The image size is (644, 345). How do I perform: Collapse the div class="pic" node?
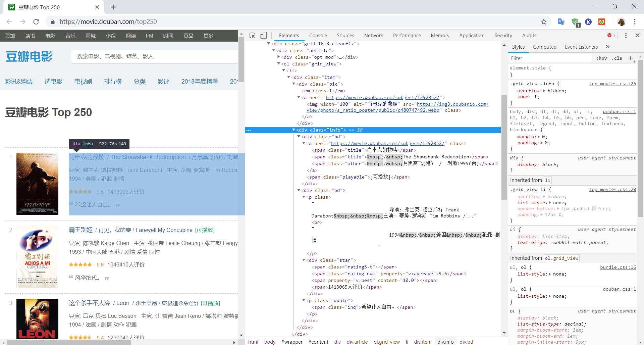(293, 84)
